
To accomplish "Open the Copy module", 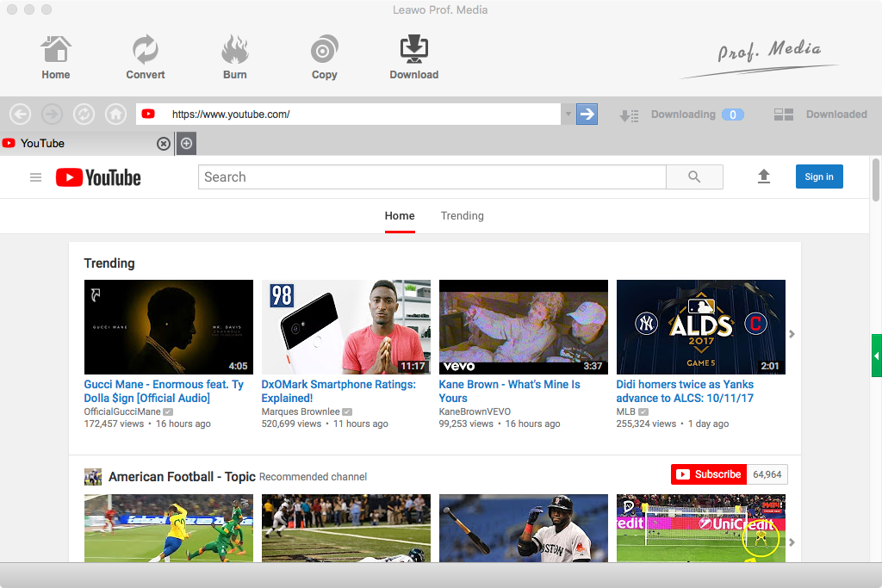I will [324, 57].
